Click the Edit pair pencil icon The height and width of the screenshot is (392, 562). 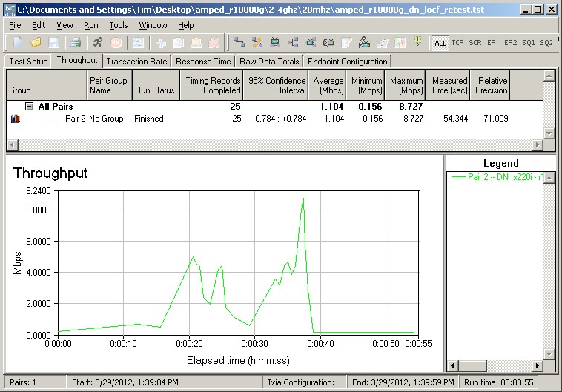346,43
